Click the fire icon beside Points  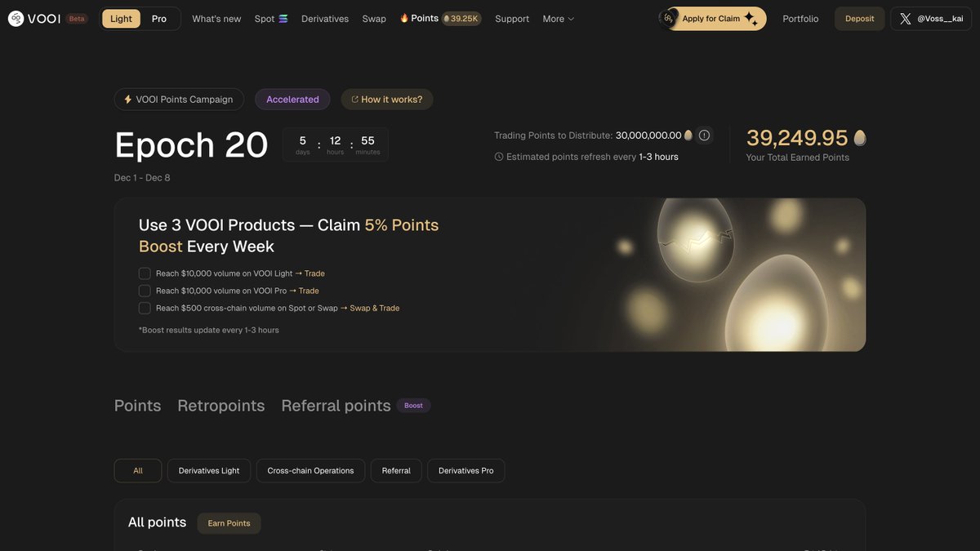[404, 18]
